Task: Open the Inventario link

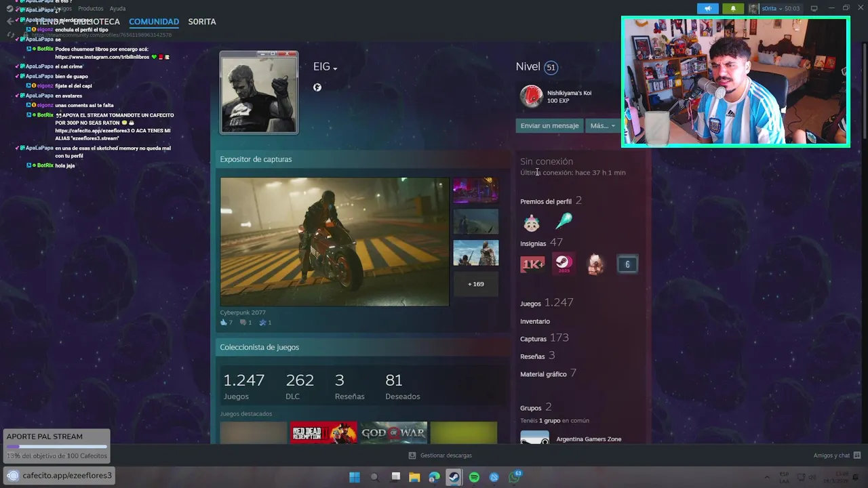Action: click(535, 321)
